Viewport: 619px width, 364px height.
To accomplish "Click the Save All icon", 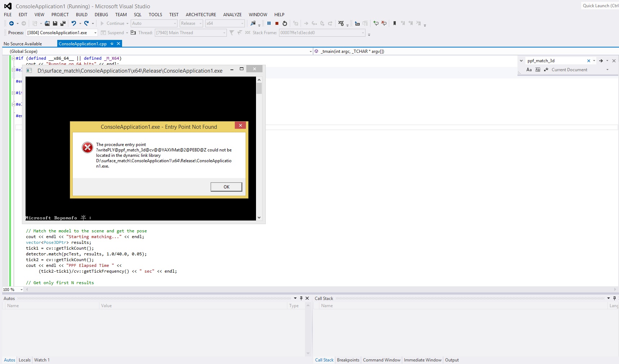I will (x=63, y=23).
